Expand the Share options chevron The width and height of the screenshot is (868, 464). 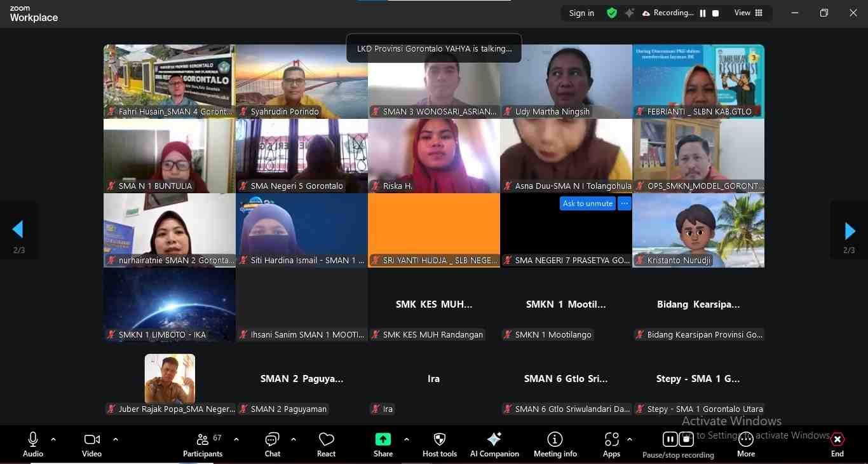407,439
